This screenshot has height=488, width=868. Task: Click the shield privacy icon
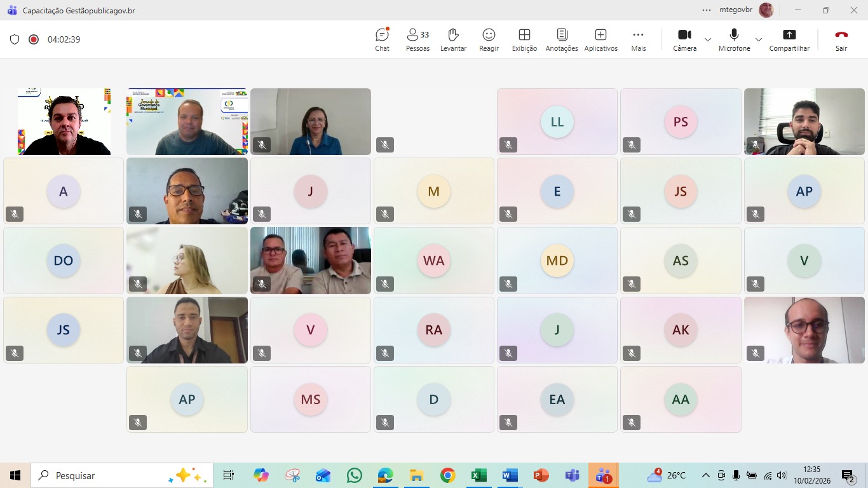coord(15,39)
